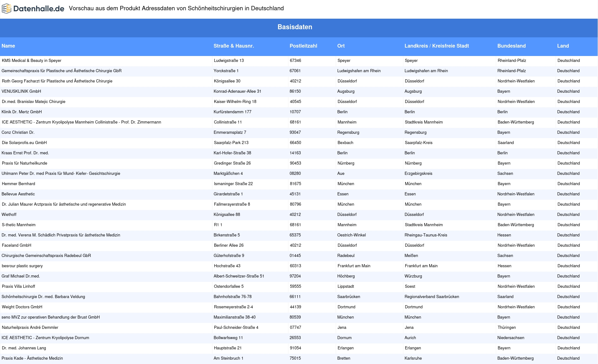Click the Thüringen state cell

tap(506, 328)
